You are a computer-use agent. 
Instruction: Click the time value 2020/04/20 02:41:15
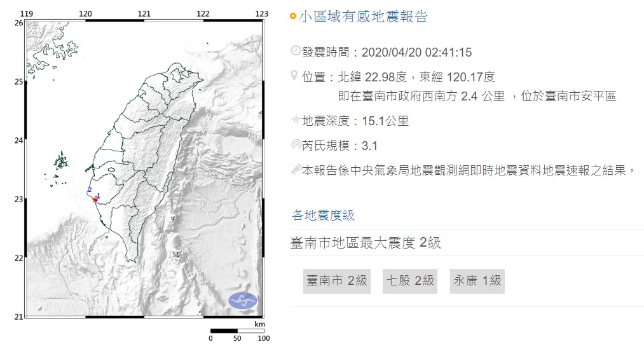(x=416, y=52)
